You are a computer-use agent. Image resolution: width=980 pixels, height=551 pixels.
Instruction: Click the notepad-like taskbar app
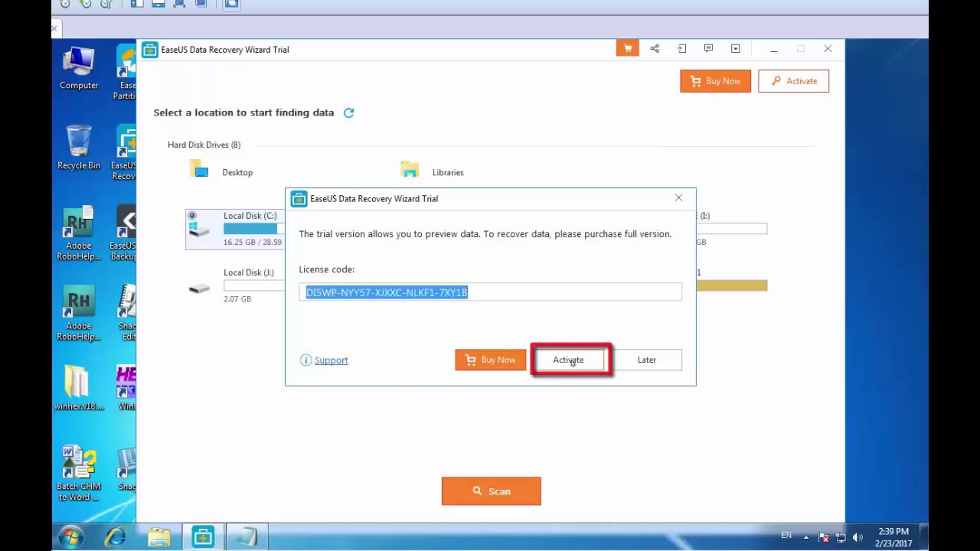[247, 537]
